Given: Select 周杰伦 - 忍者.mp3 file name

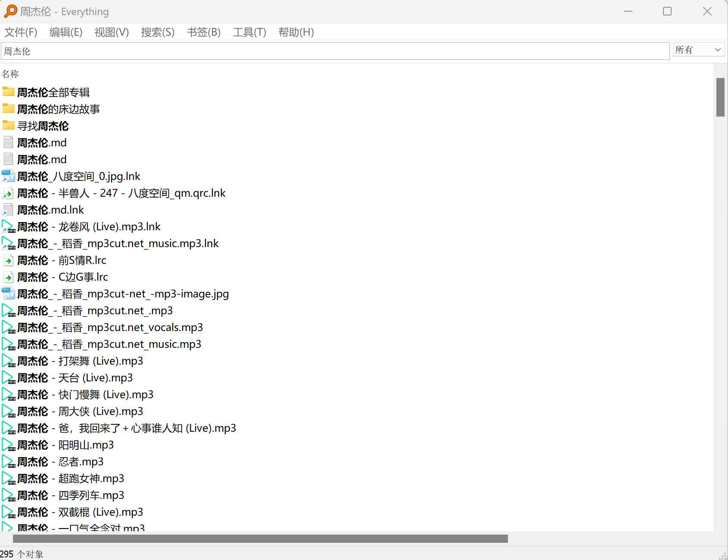Looking at the screenshot, I should click(61, 461).
